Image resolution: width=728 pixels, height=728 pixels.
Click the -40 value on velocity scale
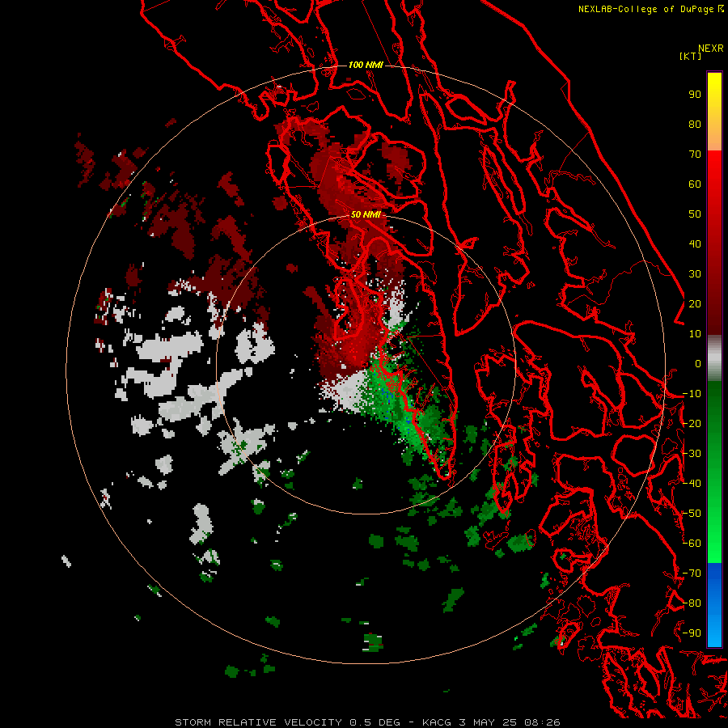coord(692,484)
